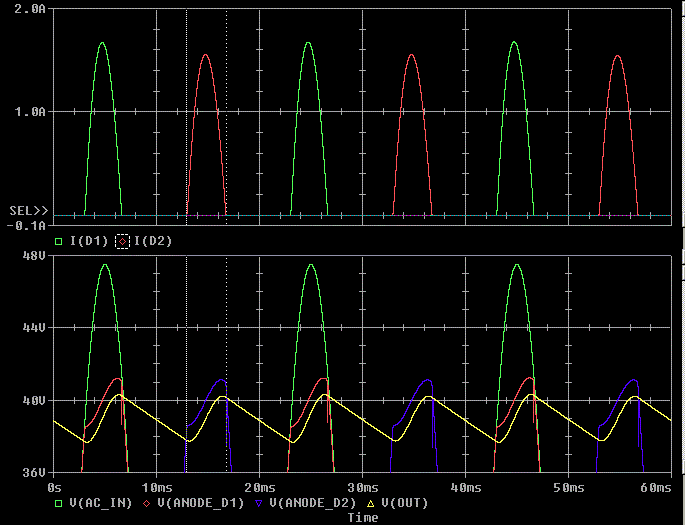Select the I(D1) trace name
This screenshot has height=525, width=685.
(x=87, y=241)
